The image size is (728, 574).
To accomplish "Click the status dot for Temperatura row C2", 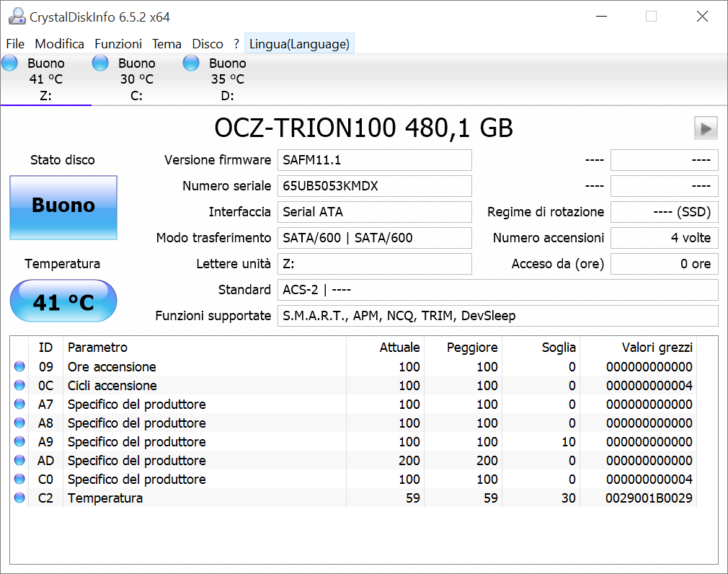I will (x=19, y=498).
